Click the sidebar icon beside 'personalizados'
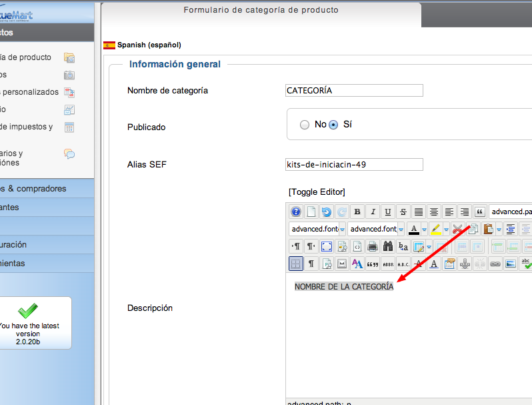 [x=69, y=92]
